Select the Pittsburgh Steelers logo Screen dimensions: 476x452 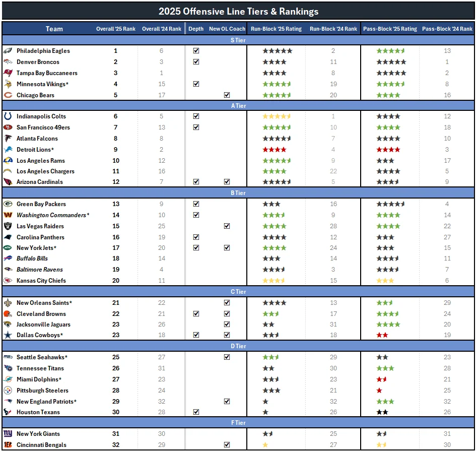(x=8, y=391)
